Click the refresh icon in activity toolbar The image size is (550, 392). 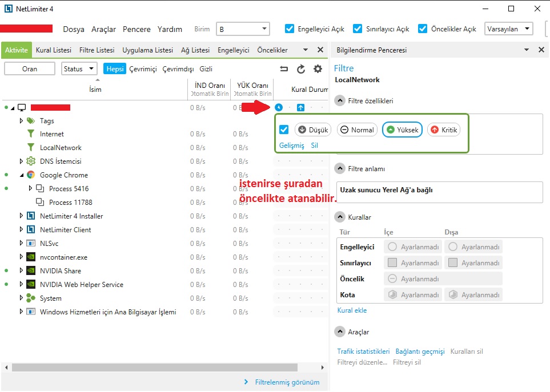tap(300, 69)
